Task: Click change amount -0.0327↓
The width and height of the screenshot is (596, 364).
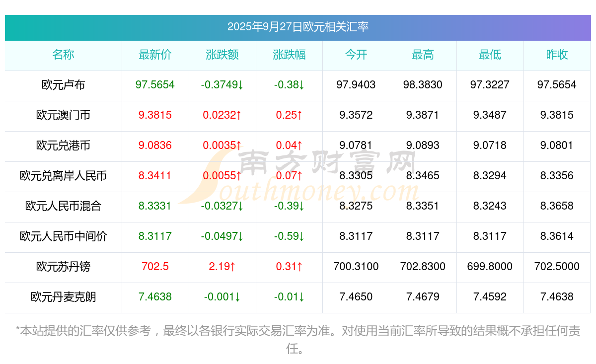Action: [x=222, y=206]
